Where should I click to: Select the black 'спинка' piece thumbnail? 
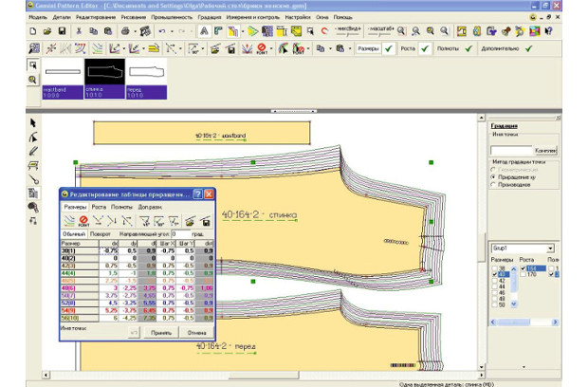(x=103, y=72)
